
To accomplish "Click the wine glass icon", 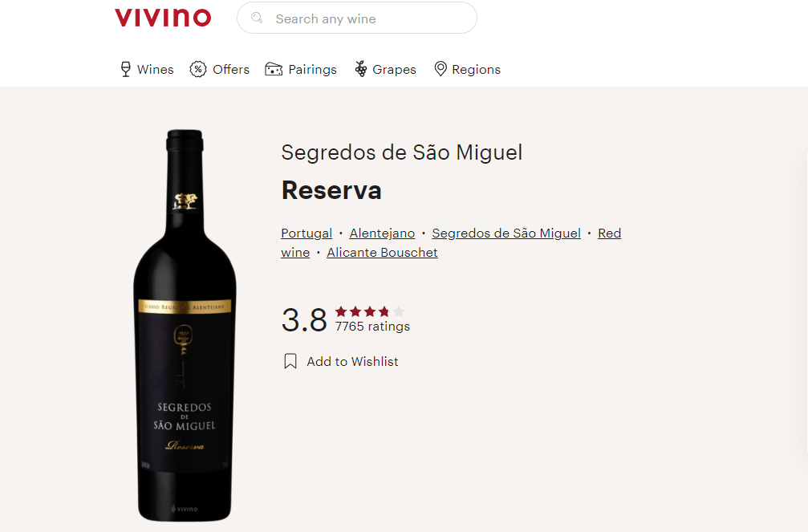I will [126, 69].
